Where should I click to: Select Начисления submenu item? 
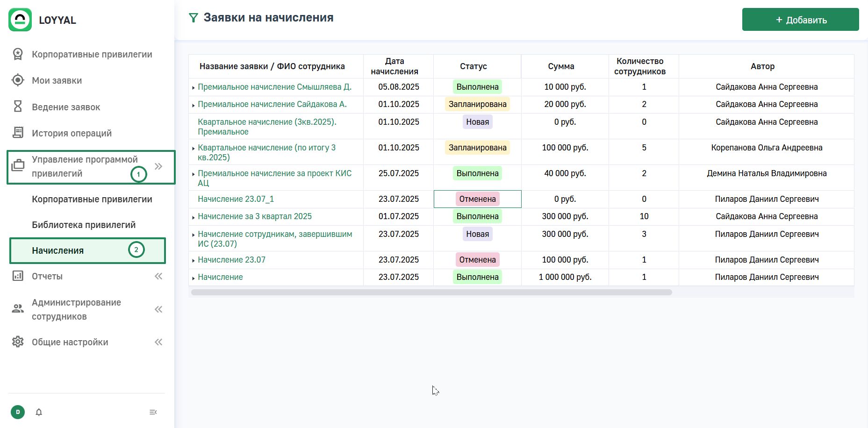[58, 250]
